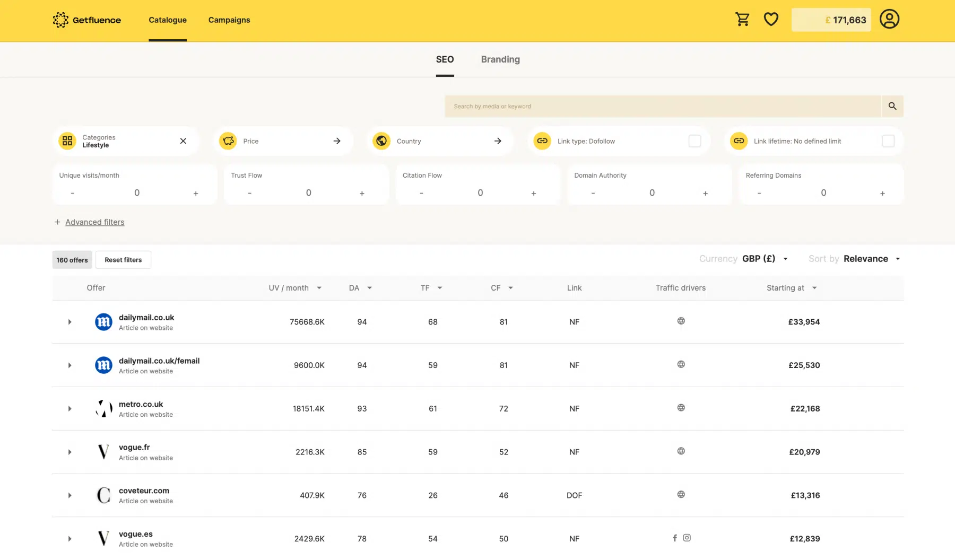The height and width of the screenshot is (560, 955).
Task: Open the Advanced filters link
Action: (95, 222)
